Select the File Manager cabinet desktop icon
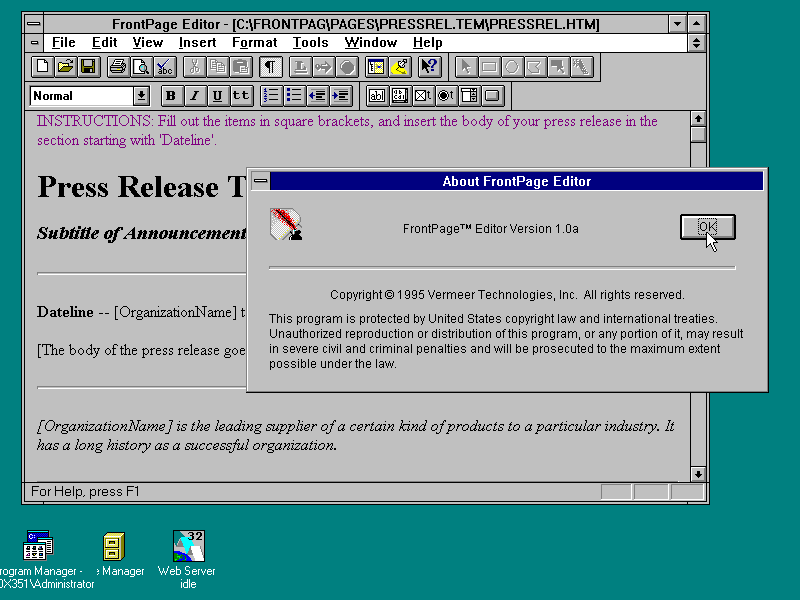 tap(114, 546)
